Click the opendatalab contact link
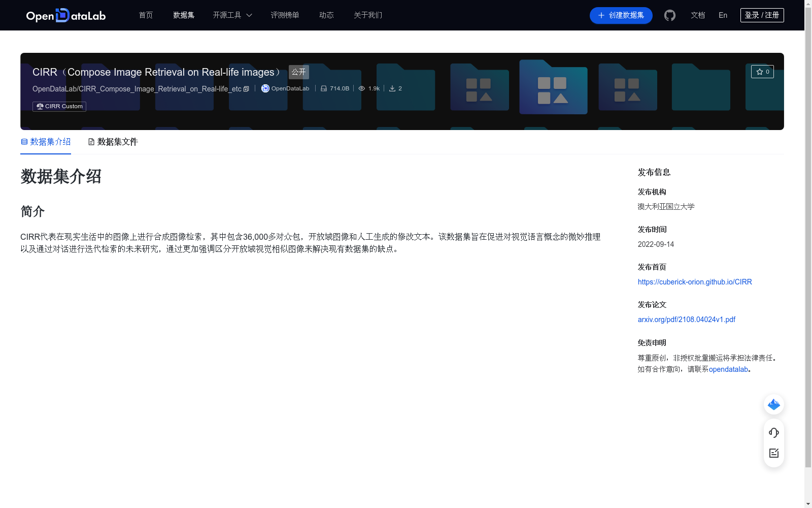The width and height of the screenshot is (812, 508). click(x=728, y=369)
